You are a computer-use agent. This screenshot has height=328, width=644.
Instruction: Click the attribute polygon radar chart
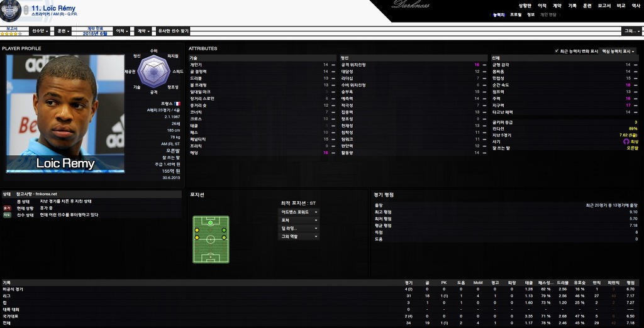(153, 72)
